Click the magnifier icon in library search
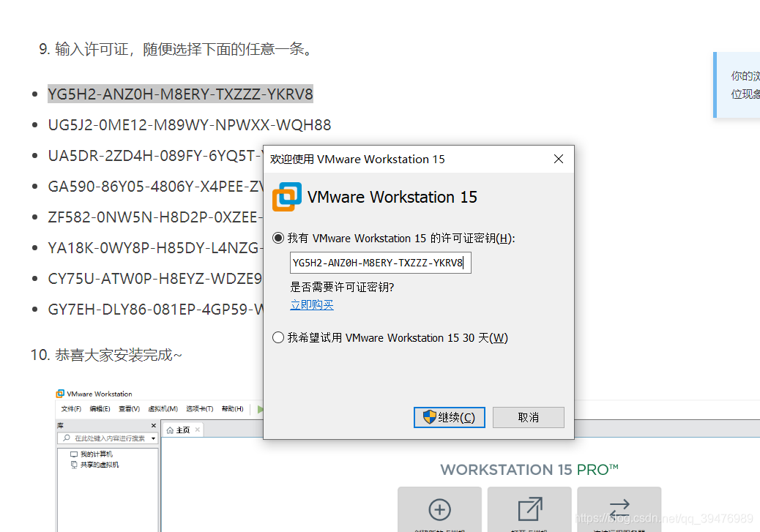This screenshot has width=760, height=532. pos(67,438)
